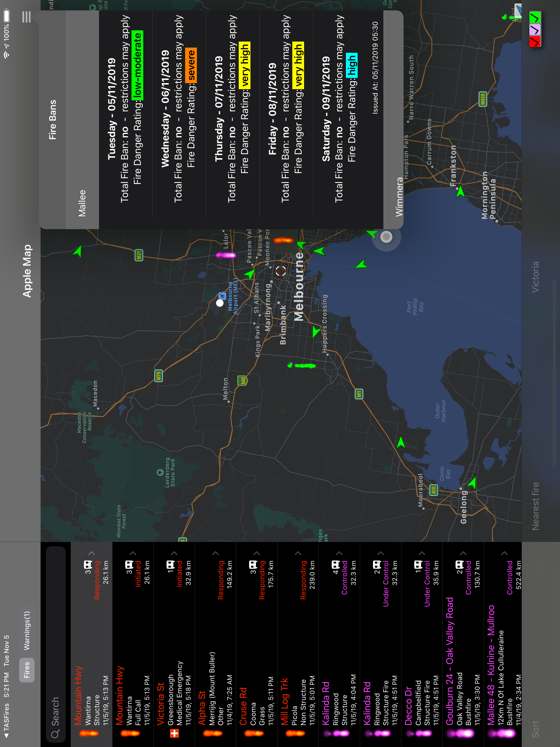Tap the vehicle icon on Goulburn 24 row

point(460,565)
